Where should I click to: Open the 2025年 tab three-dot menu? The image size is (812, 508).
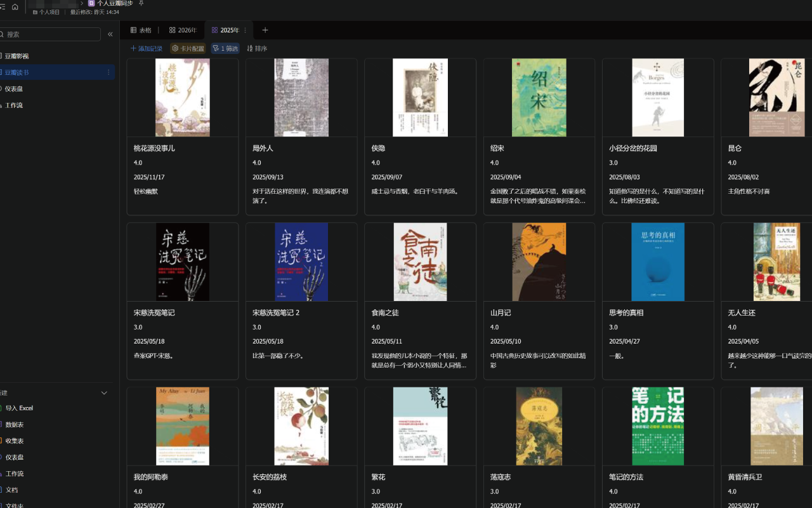point(246,30)
